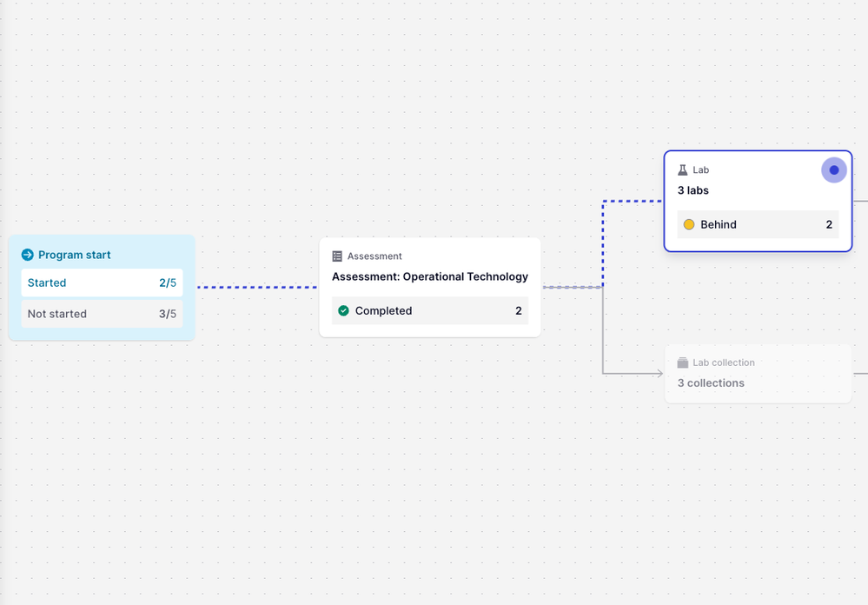Select the 3 labs title
Viewport: 868px width, 605px height.
(693, 190)
